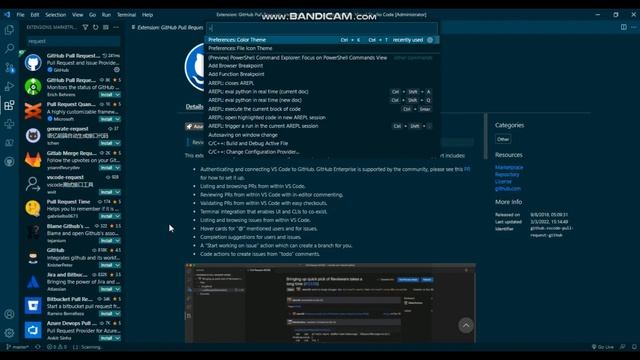Refresh the extensions list
Image resolution: width=640 pixels, height=360 pixels.
coord(96,27)
